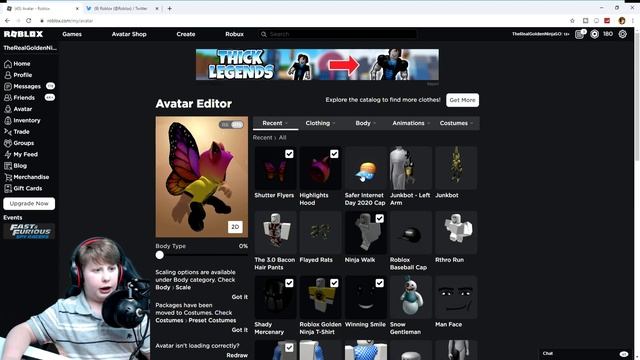Screen dimensions: 640x360
Task: Open the My Feed sidebar icon
Action: (8, 154)
